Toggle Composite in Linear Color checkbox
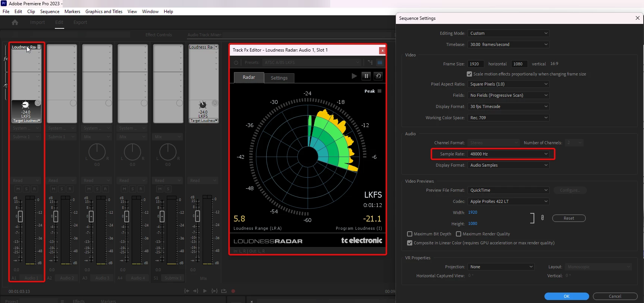This screenshot has width=644, height=303. [410, 243]
